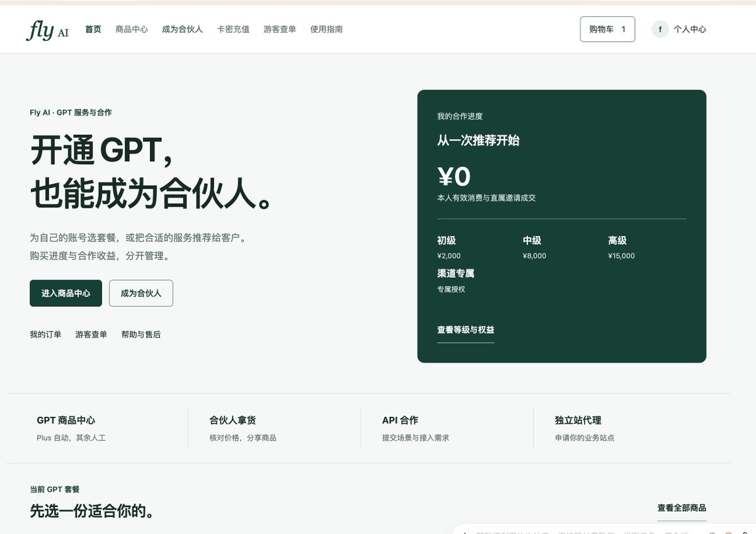
Task: Click the 当前 GPT 套餐 label
Action: tap(55, 489)
